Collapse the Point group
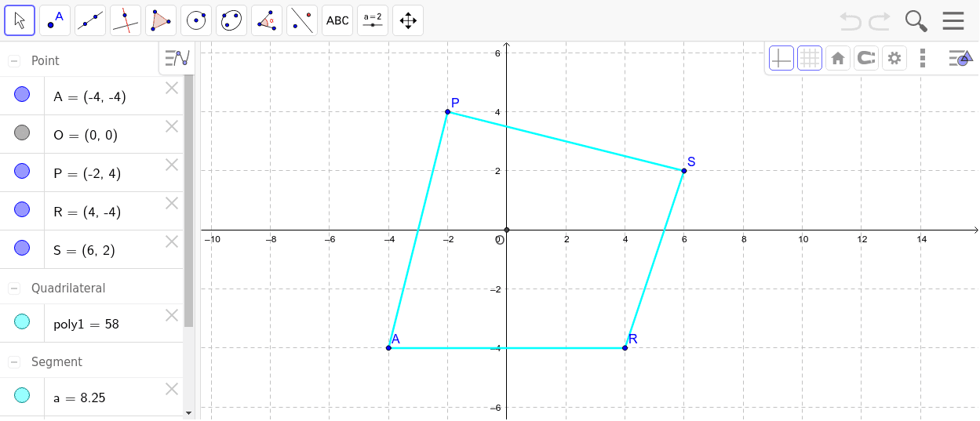 click(14, 61)
